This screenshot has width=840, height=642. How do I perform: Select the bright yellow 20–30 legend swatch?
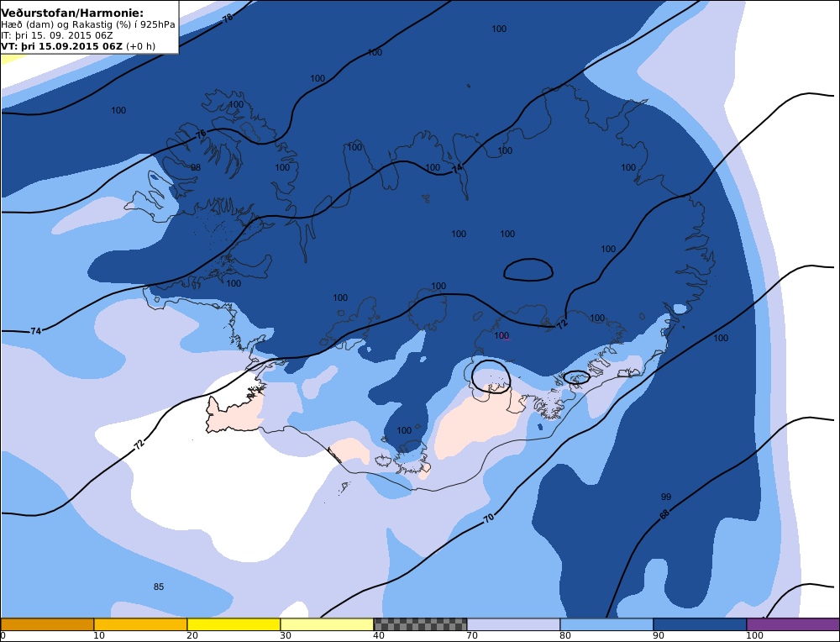(234, 624)
